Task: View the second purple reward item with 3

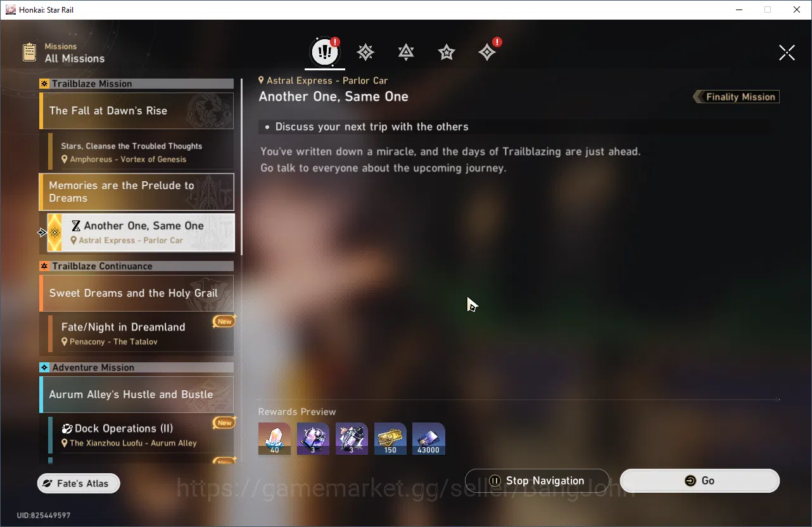Action: pos(352,439)
